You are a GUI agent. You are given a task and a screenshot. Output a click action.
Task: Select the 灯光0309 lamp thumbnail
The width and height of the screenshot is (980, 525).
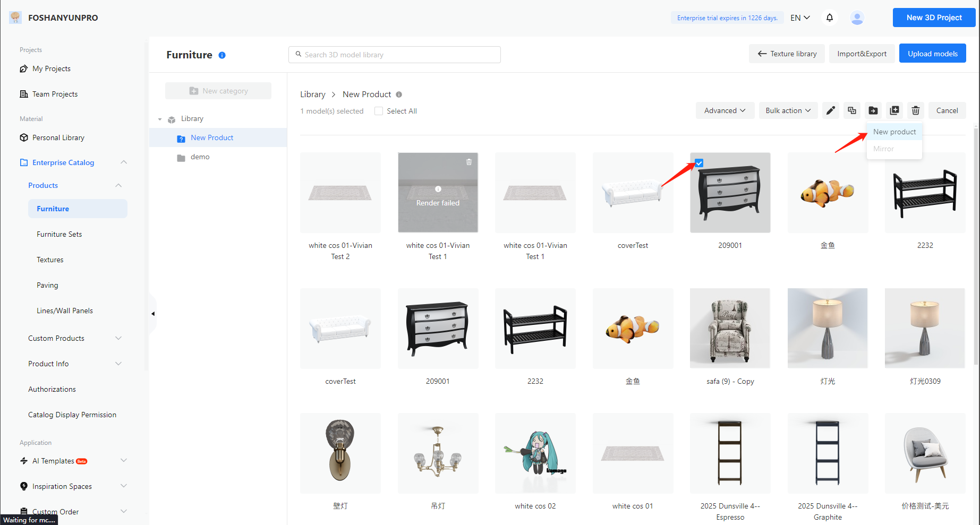point(925,328)
